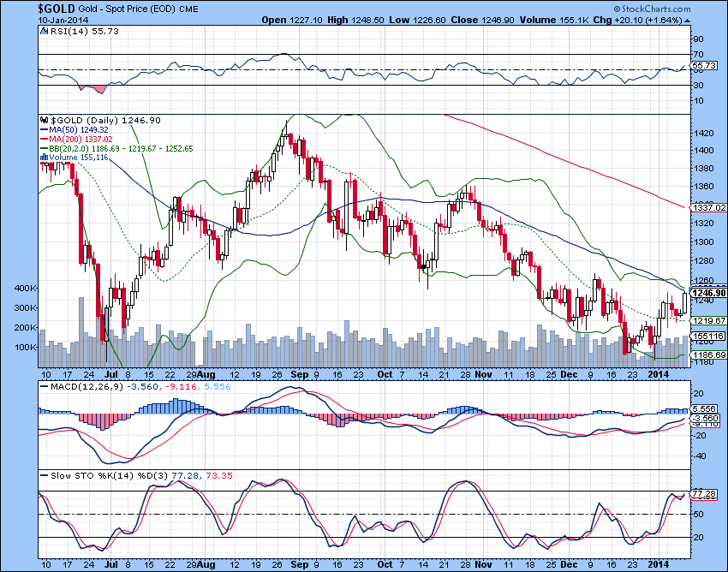The width and height of the screenshot is (728, 572).
Task: Click the -3.560 tag on the MACD right axis
Action: pos(703,419)
